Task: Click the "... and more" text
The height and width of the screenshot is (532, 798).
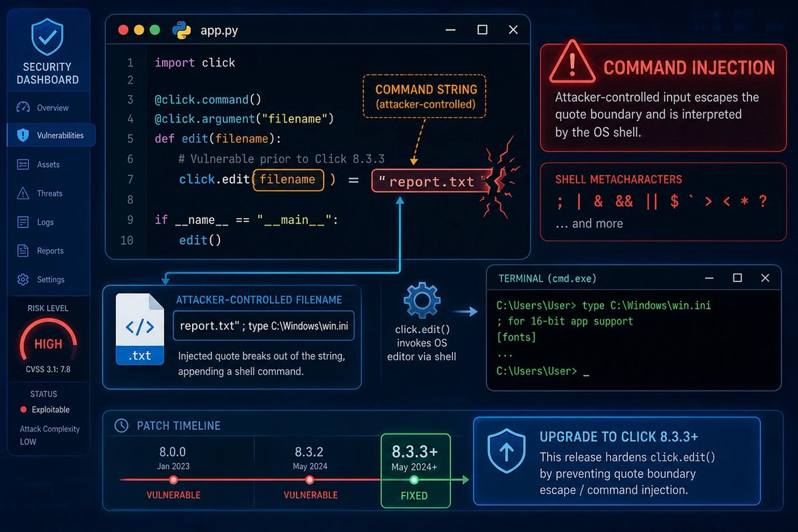Action: pos(589,223)
